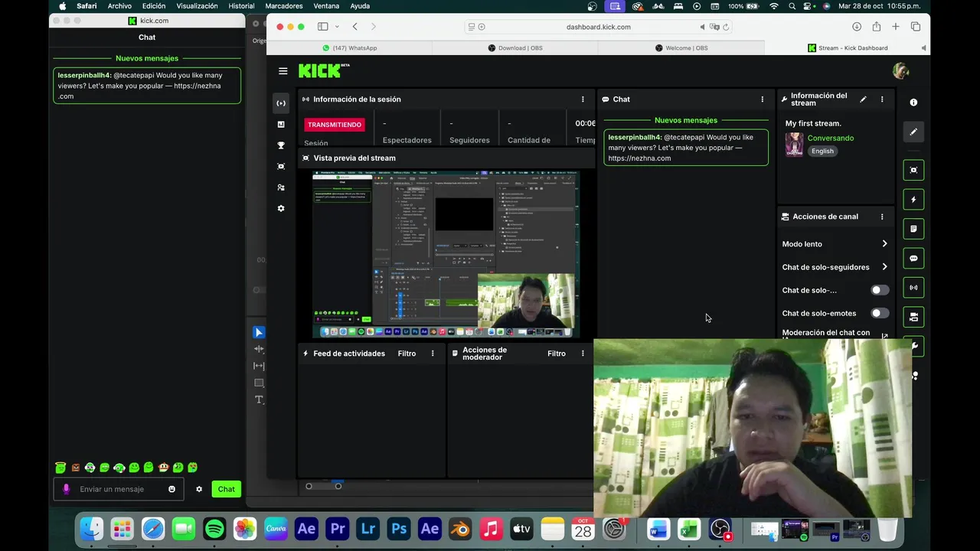The image size is (980, 551).
Task: Open Filtro in Feed de actividades
Action: 407,354
